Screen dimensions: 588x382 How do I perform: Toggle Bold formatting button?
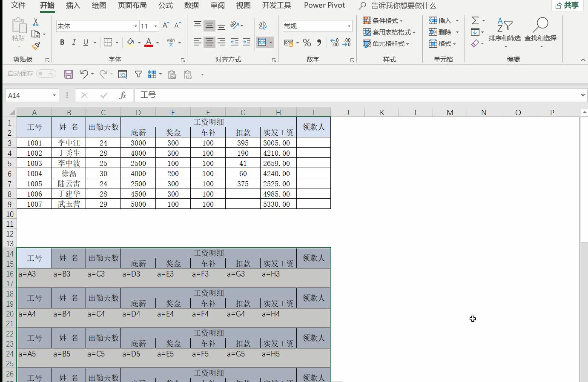(x=62, y=42)
